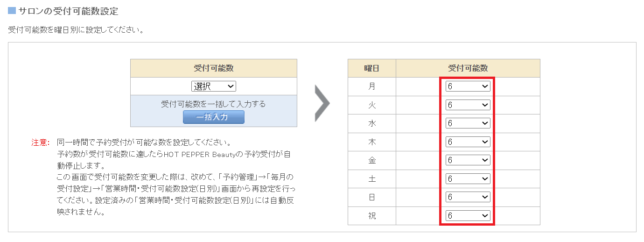This screenshot has width=644, height=242.
Task: Open the 祝 (holiday) capacity dropdown
Action: tap(468, 215)
